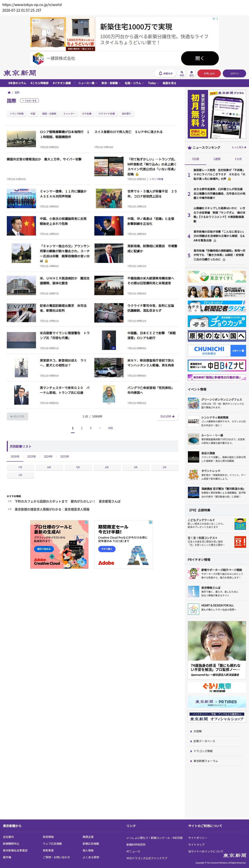Viewport: 249px width, 868px height.
Task: Open サイトポリシー footer link
Action: (198, 838)
